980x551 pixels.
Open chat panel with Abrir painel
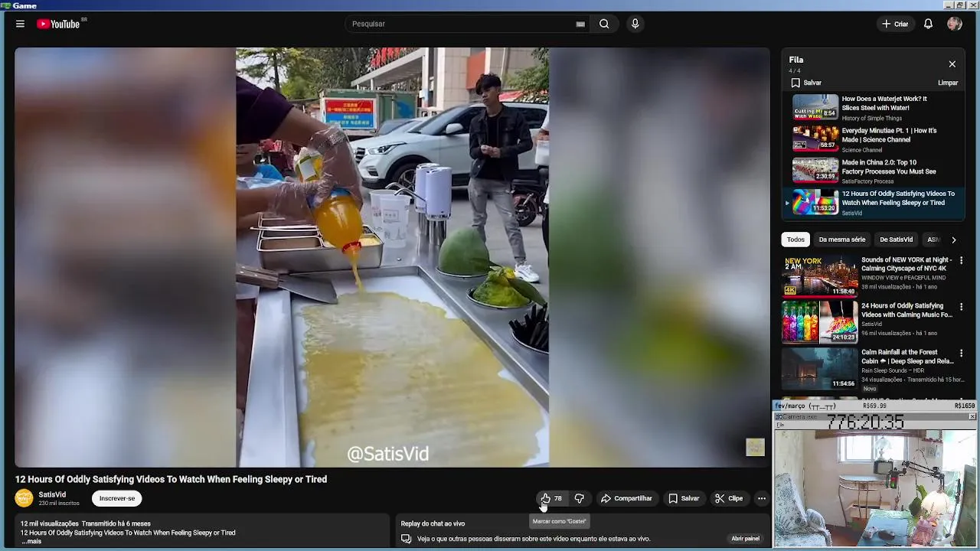(745, 539)
